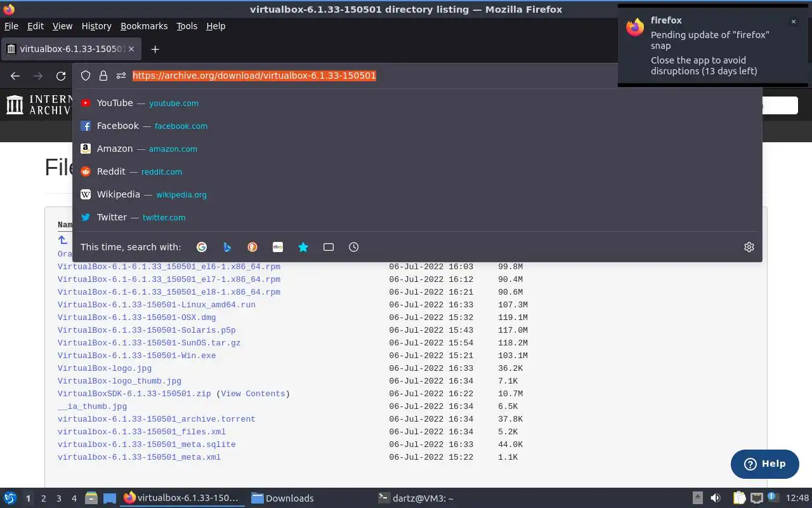
Task: Search with Google from the address bar dropdown
Action: (x=202, y=247)
